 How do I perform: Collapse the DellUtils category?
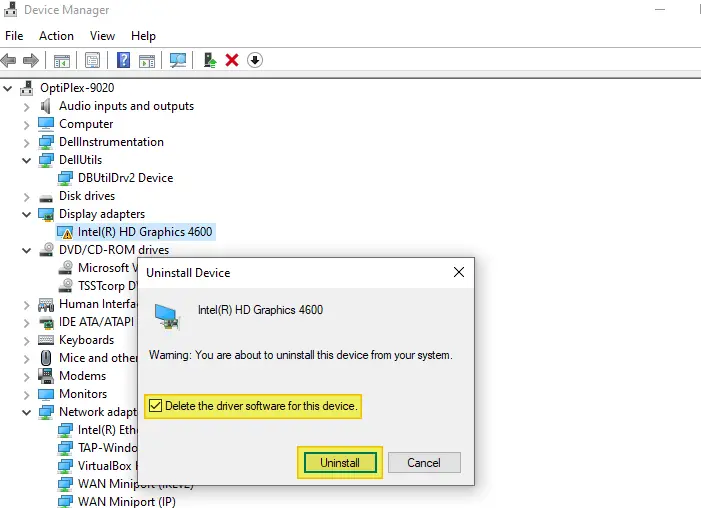pos(26,160)
